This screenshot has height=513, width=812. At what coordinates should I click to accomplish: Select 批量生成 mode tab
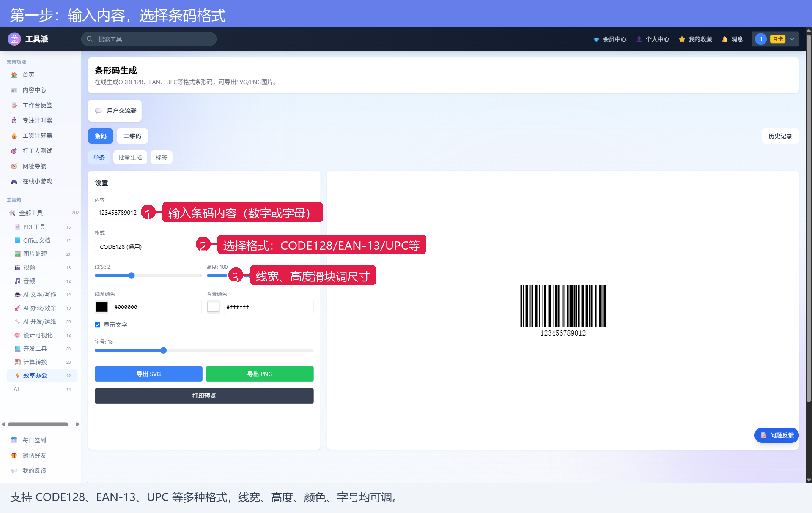(x=130, y=158)
